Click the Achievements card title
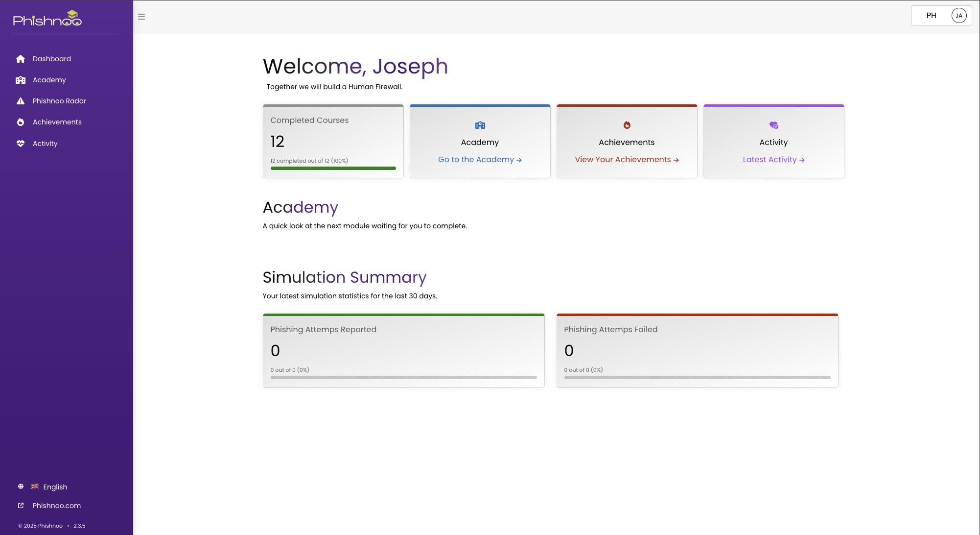Image resolution: width=980 pixels, height=535 pixels. click(x=627, y=143)
